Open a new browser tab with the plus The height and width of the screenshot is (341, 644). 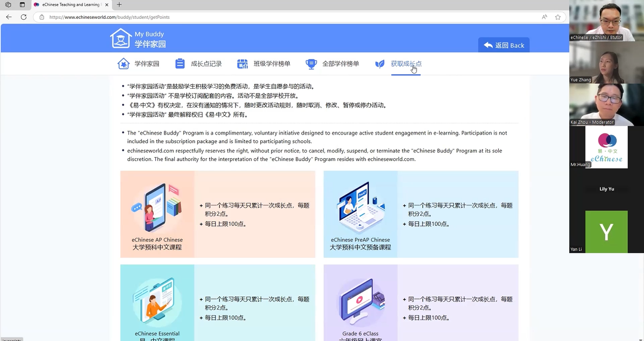[x=119, y=4]
